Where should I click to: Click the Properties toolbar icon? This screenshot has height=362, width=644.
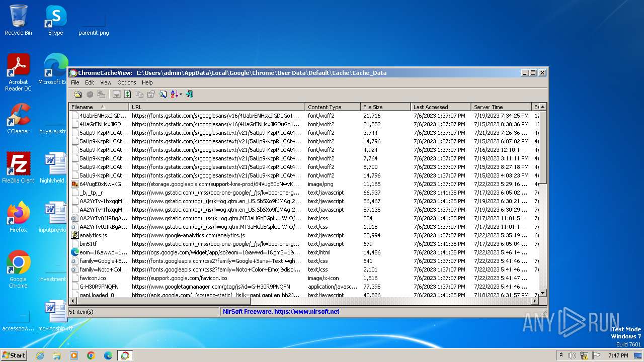151,94
